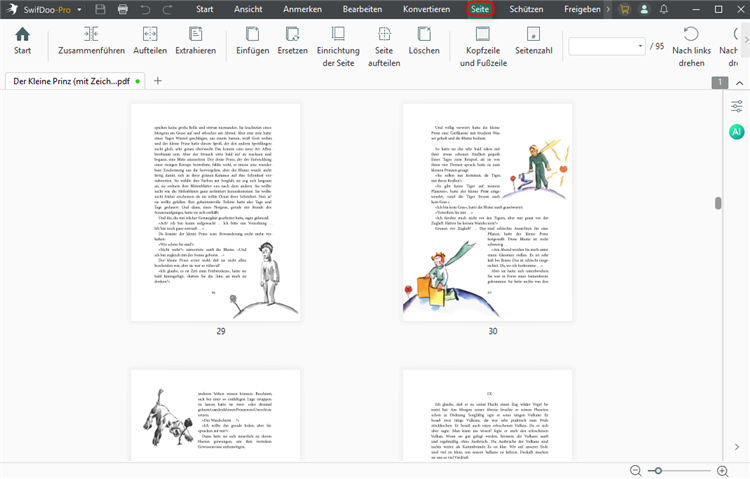
Task: Click the green AI assistant icon
Action: [x=737, y=132]
